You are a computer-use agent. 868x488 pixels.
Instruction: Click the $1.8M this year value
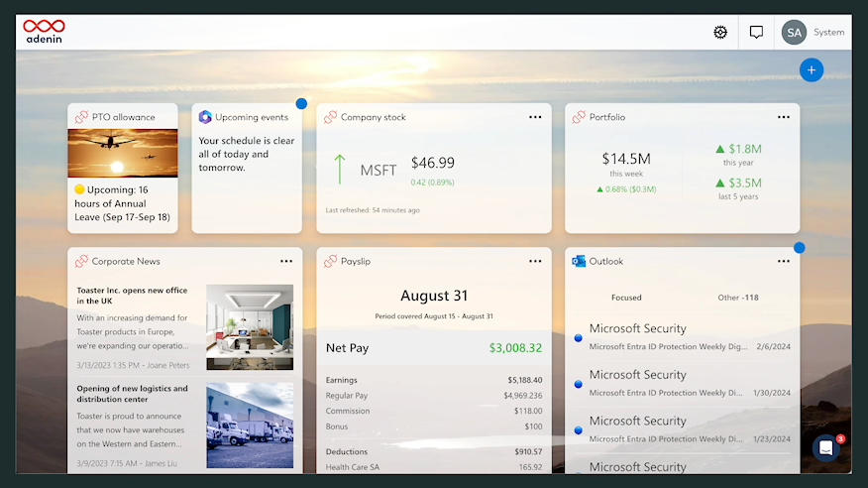coord(738,149)
